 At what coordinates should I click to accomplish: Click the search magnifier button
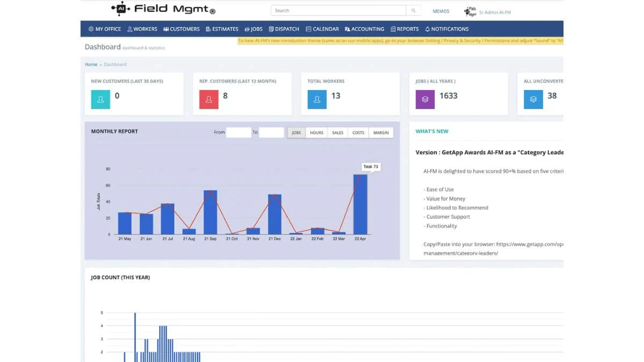[413, 10]
